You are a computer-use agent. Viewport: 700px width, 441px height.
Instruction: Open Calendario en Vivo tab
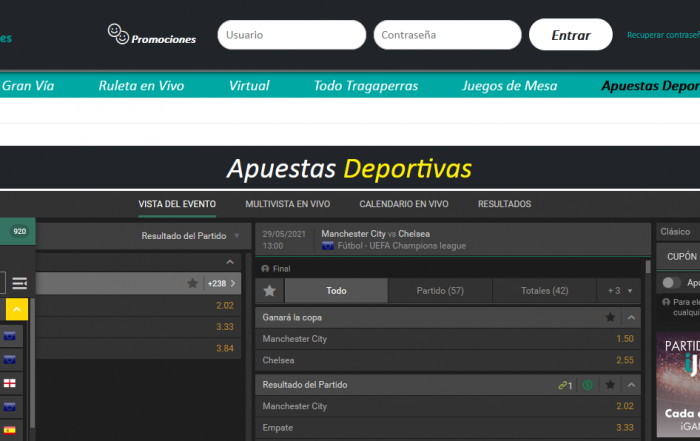click(x=404, y=204)
